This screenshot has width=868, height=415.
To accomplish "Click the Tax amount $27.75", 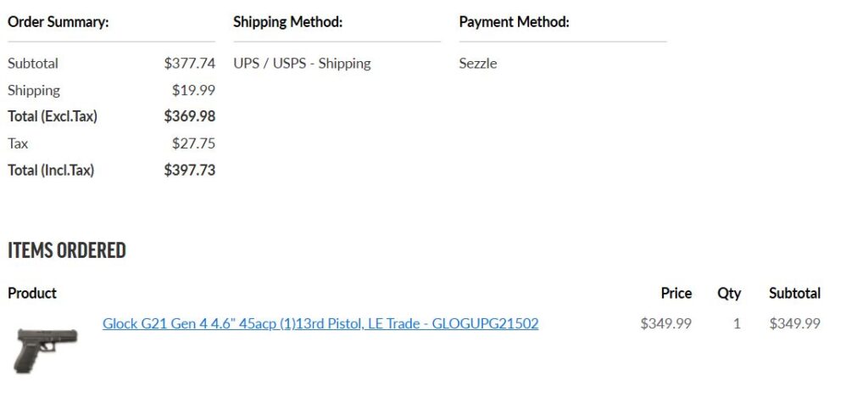I will click(193, 143).
